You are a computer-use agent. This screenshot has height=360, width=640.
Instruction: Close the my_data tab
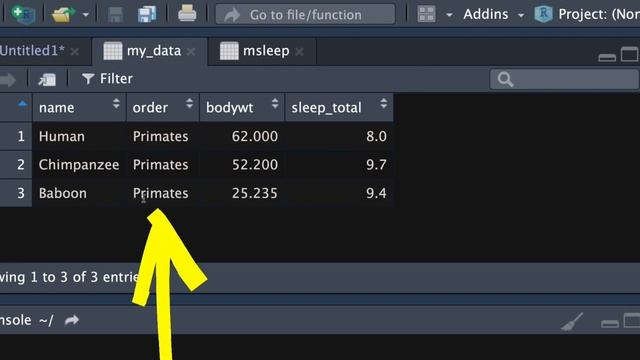(191, 52)
